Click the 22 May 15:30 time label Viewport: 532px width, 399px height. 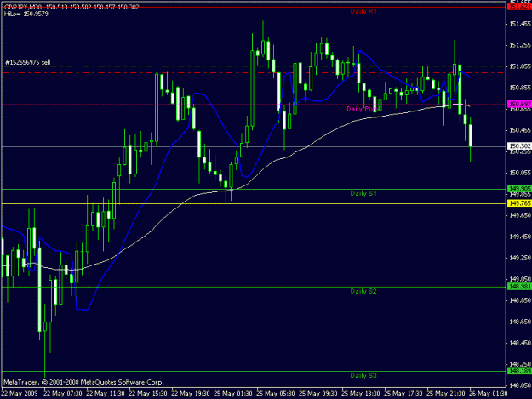(x=148, y=394)
